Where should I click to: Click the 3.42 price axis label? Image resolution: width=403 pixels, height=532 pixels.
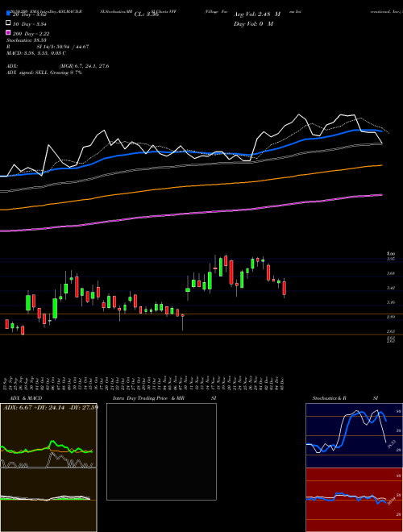391,288
